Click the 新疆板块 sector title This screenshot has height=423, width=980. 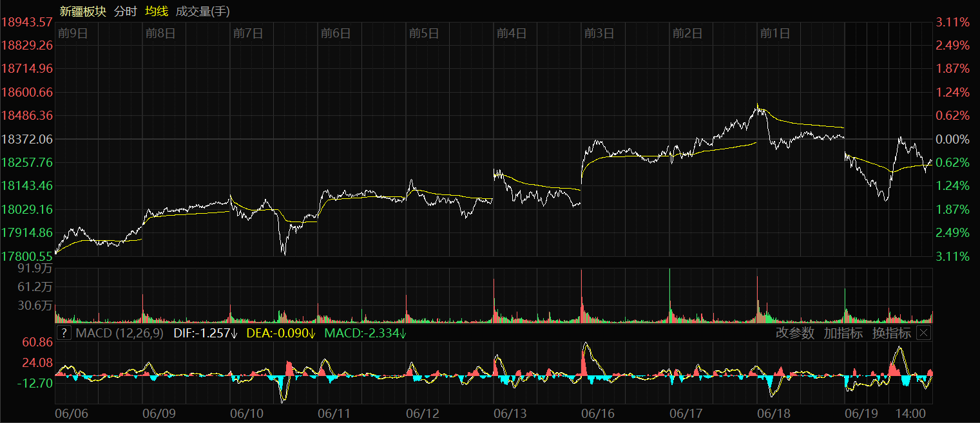coord(82,12)
